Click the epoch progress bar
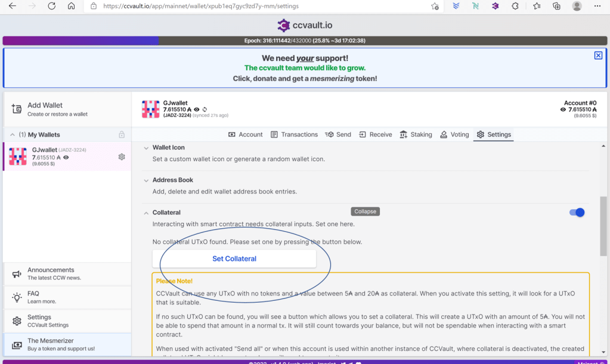610x364 pixels. pyautogui.click(x=305, y=41)
